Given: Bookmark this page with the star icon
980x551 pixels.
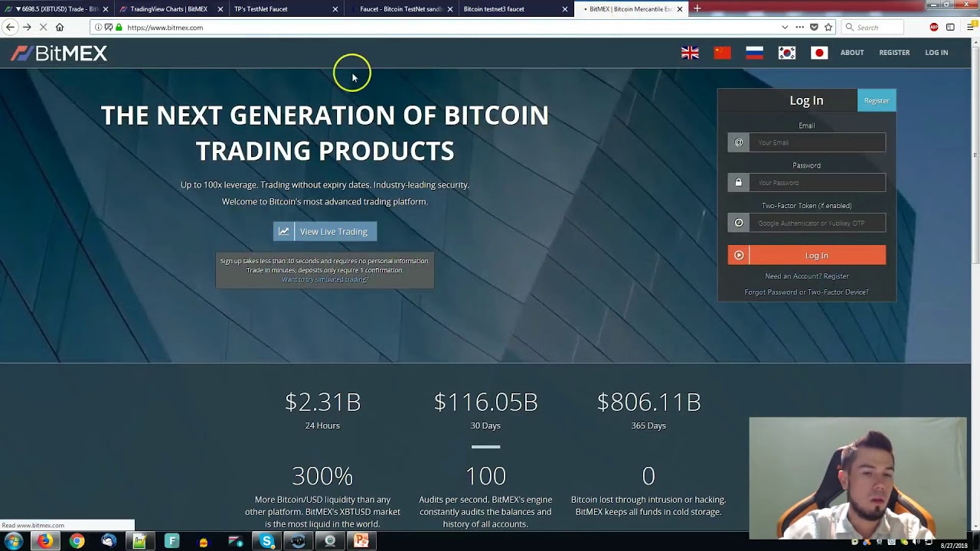Looking at the screenshot, I should pyautogui.click(x=828, y=28).
